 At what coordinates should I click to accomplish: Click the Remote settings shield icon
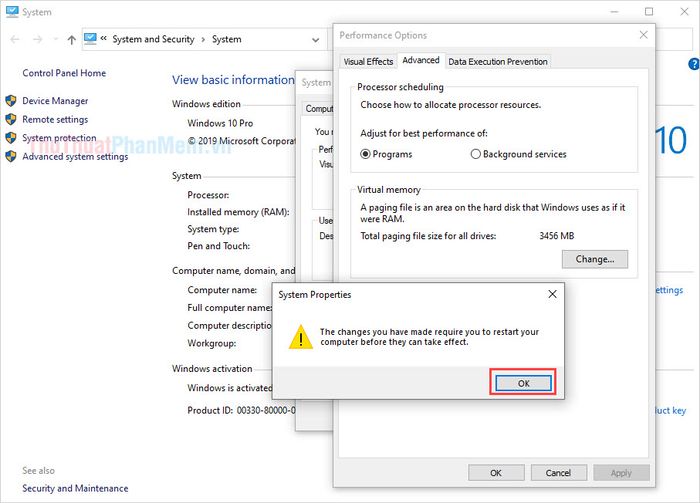[11, 119]
